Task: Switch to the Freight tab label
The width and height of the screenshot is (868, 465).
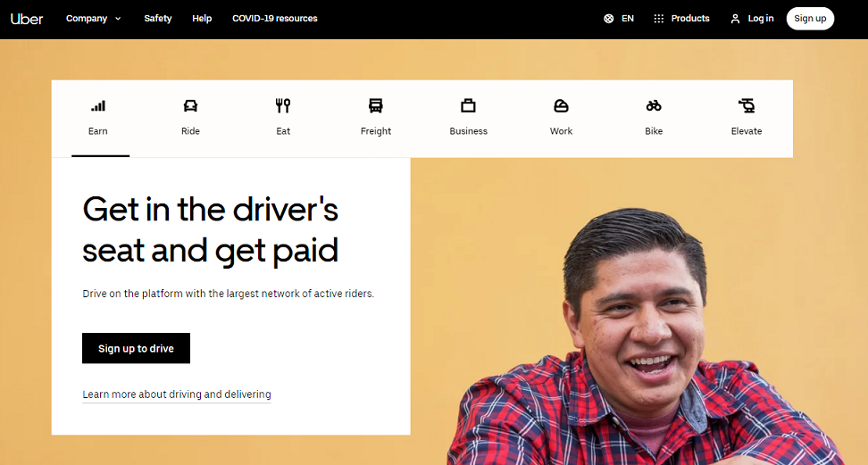Action: pos(376,131)
